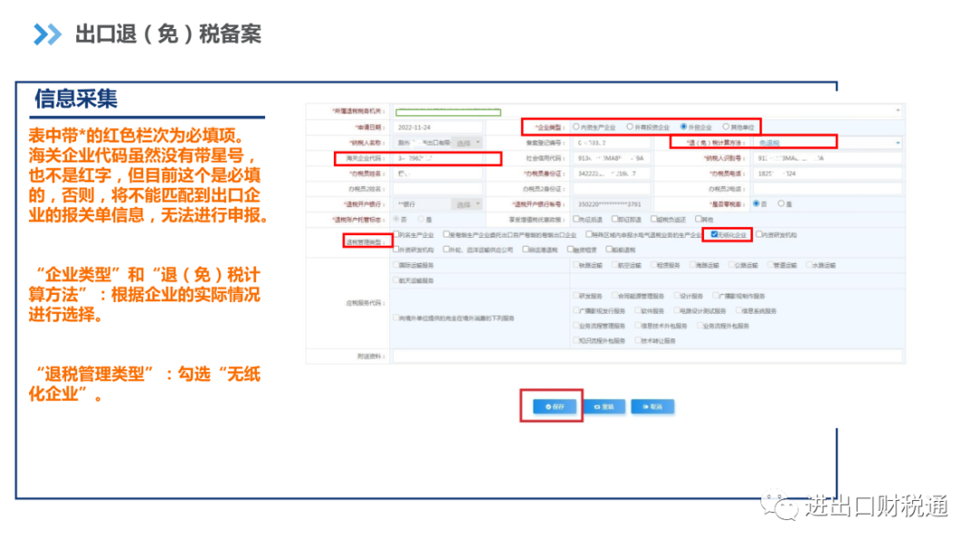Select the 其他单位 radio option
This screenshot has width=980, height=549.
726,127
